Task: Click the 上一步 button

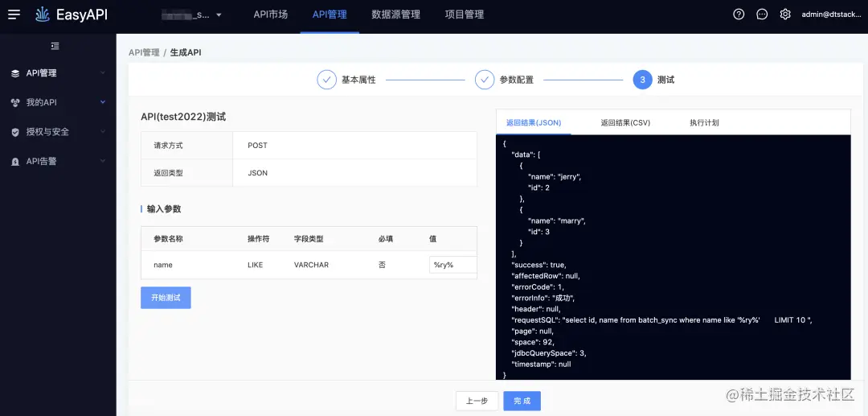Action: click(x=477, y=401)
